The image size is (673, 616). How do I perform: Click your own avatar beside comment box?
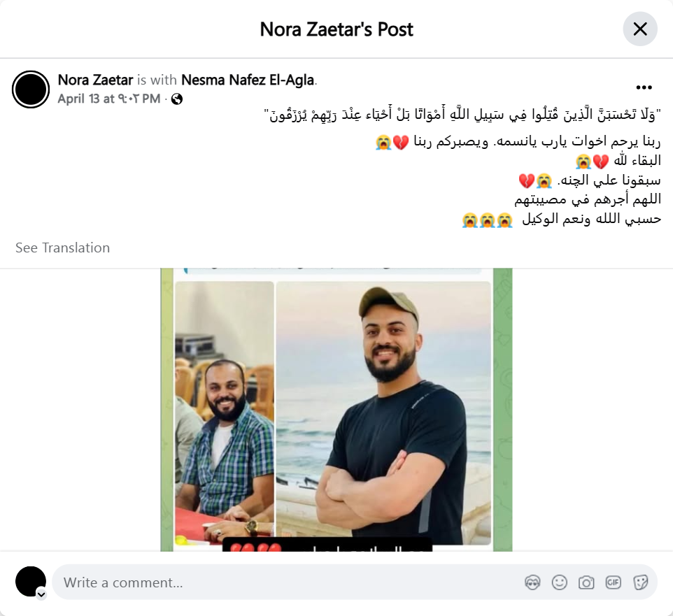pyautogui.click(x=31, y=582)
